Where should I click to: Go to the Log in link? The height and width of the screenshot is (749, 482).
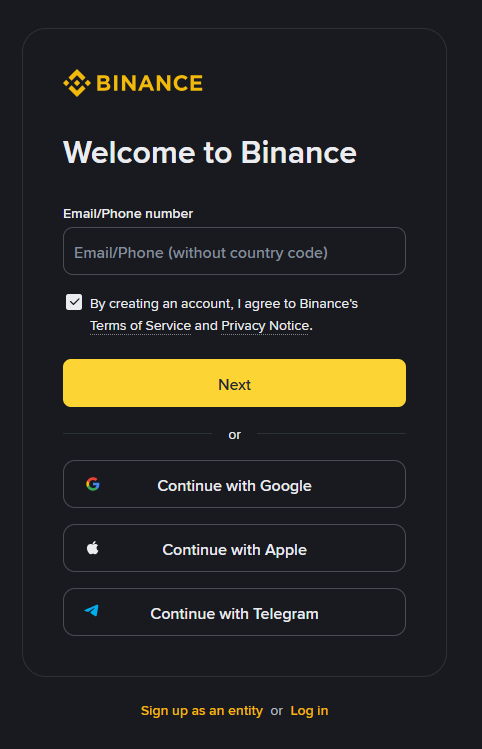[309, 711]
